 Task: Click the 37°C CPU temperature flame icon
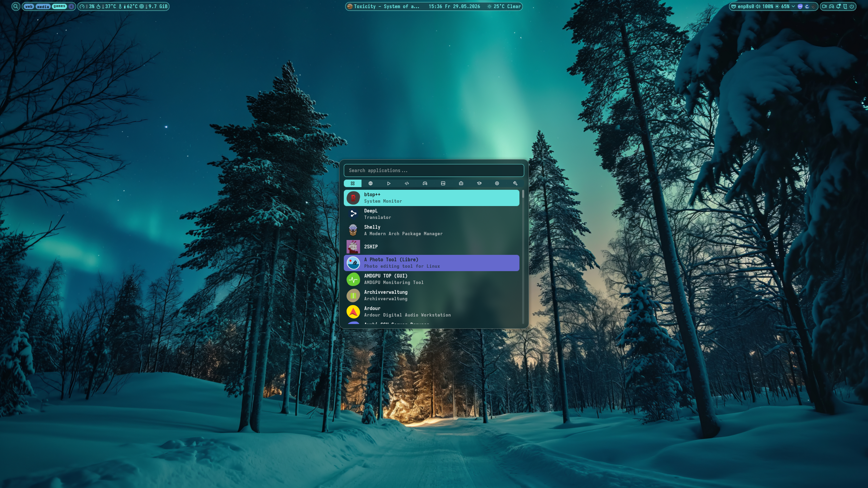click(x=98, y=6)
